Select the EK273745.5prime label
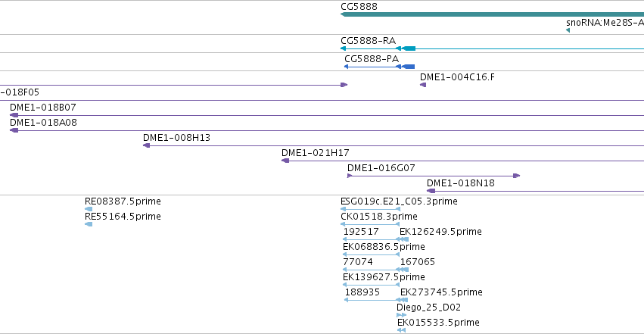 pyautogui.click(x=441, y=292)
